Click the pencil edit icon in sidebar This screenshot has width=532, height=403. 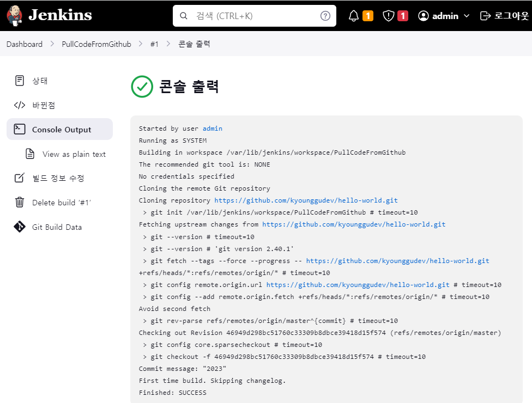tap(19, 178)
